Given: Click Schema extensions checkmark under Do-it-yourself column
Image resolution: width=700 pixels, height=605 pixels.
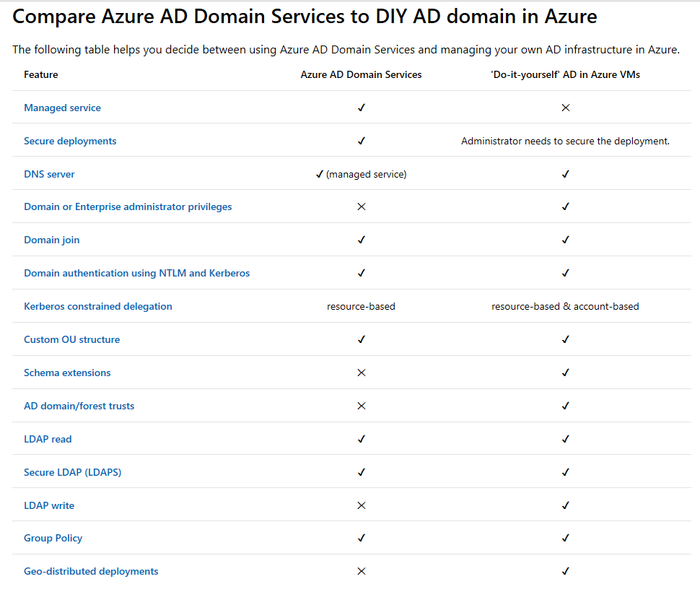Looking at the screenshot, I should coord(566,373).
